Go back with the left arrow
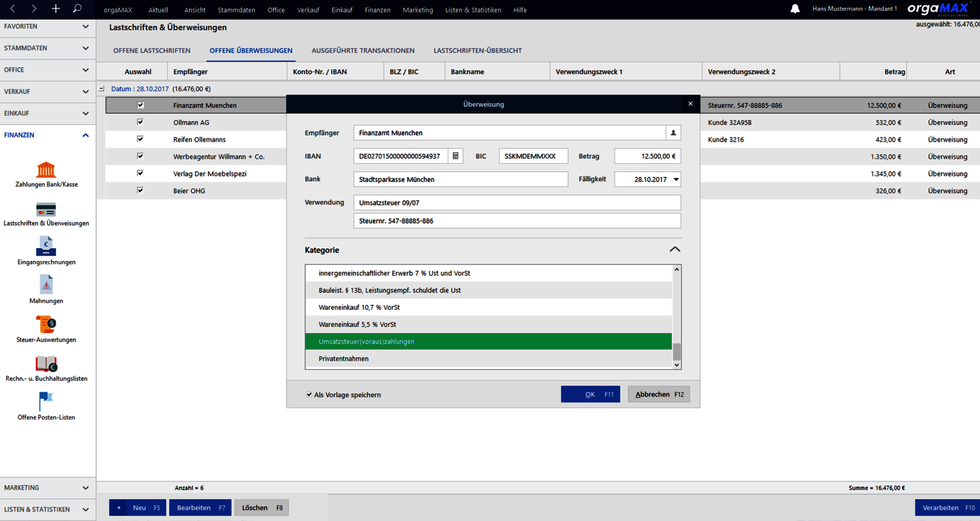980x521 pixels. pos(12,9)
